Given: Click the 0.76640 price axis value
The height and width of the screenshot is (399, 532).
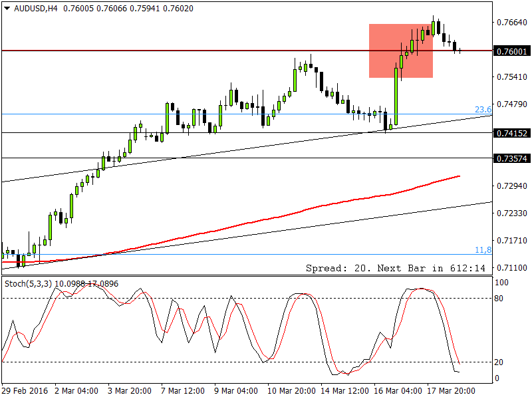Looking at the screenshot, I should tap(511, 23).
